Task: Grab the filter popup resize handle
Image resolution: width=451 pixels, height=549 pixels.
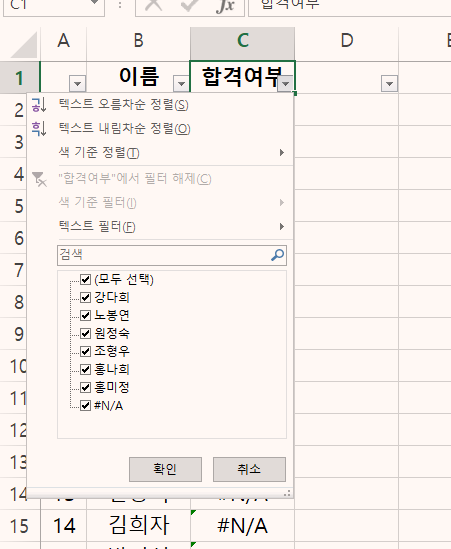Action: pos(287,493)
